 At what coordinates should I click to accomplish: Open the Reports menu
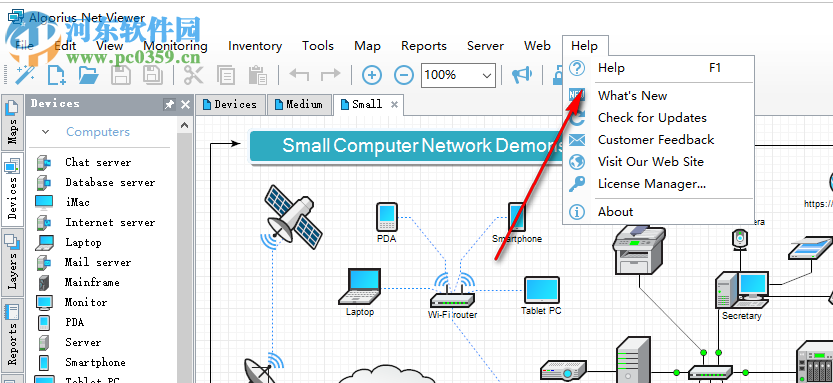[x=424, y=46]
